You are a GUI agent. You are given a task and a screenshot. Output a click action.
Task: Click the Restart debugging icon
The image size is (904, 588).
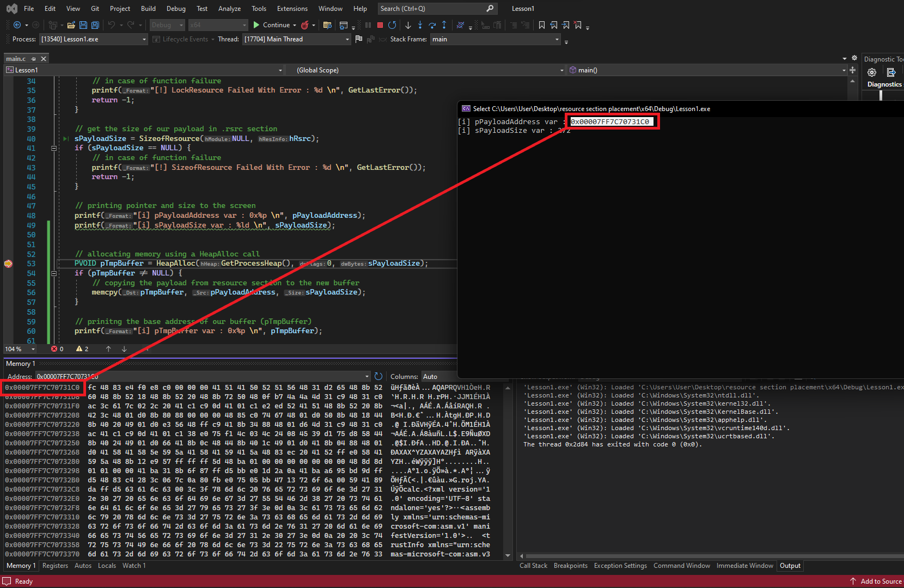tap(392, 25)
